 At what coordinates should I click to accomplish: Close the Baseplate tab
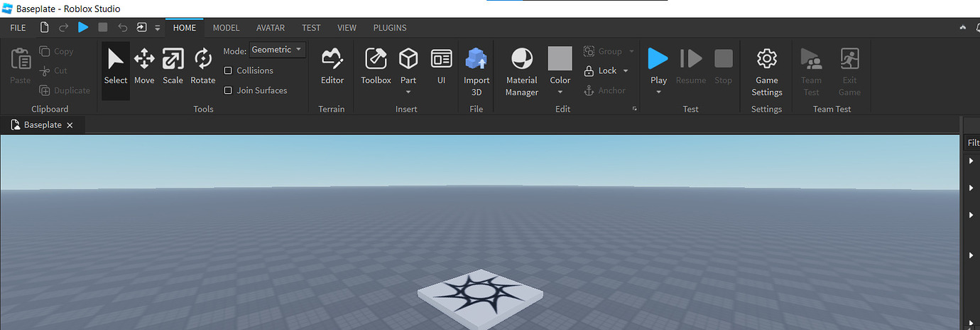tap(70, 125)
